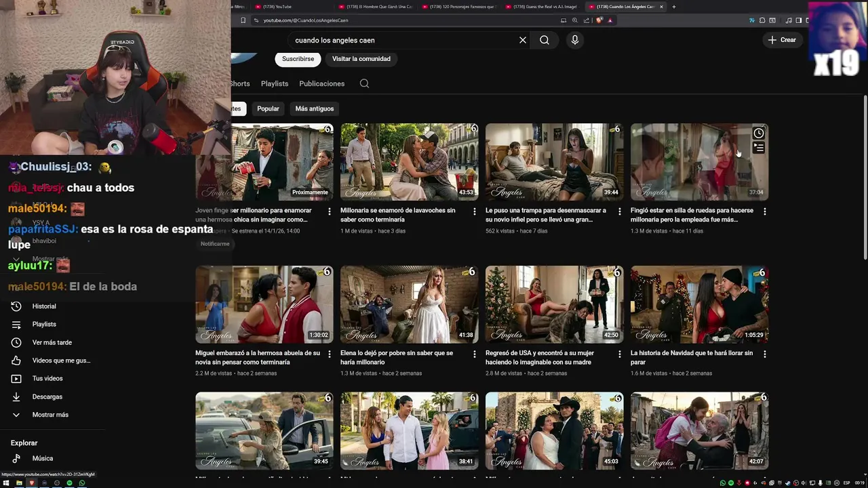Screen dimensions: 868x488
Task: Open options menu for Elena lo dejó por pobre
Action: [474, 354]
